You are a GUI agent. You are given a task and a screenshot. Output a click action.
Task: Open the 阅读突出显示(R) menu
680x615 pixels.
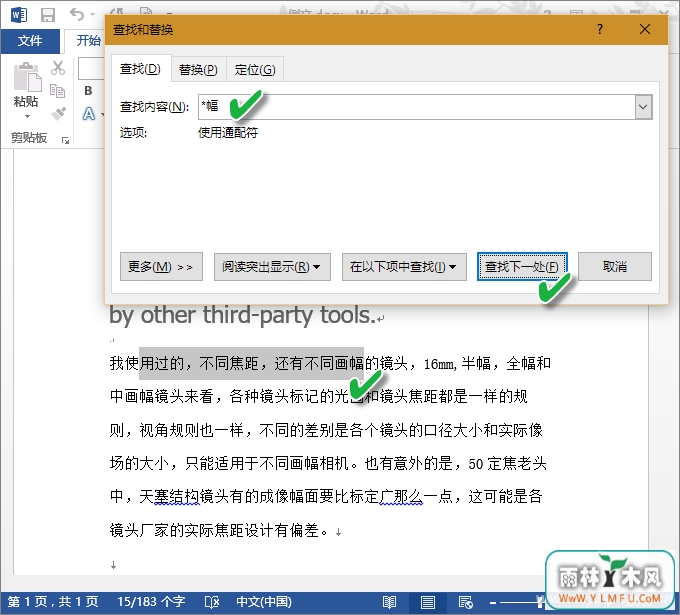(x=272, y=267)
